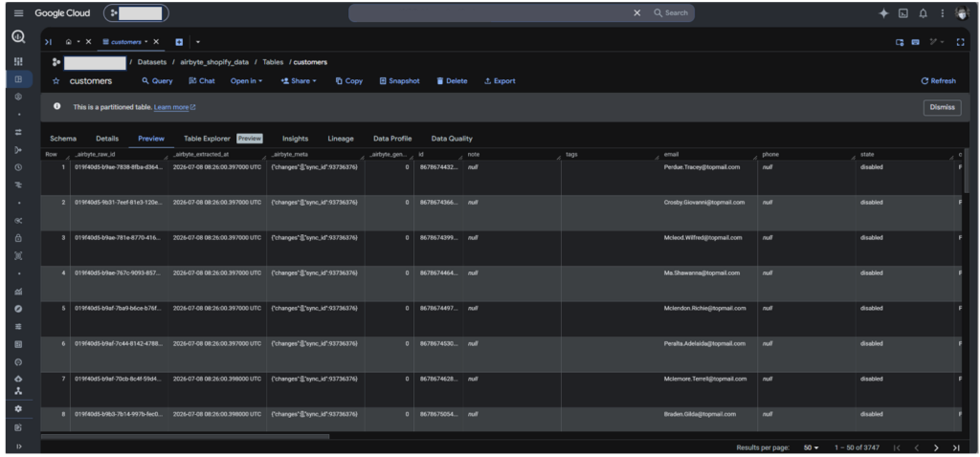Image resolution: width=980 pixels, height=457 pixels.
Task: Dismiss the partitioned table notice
Action: click(x=942, y=107)
